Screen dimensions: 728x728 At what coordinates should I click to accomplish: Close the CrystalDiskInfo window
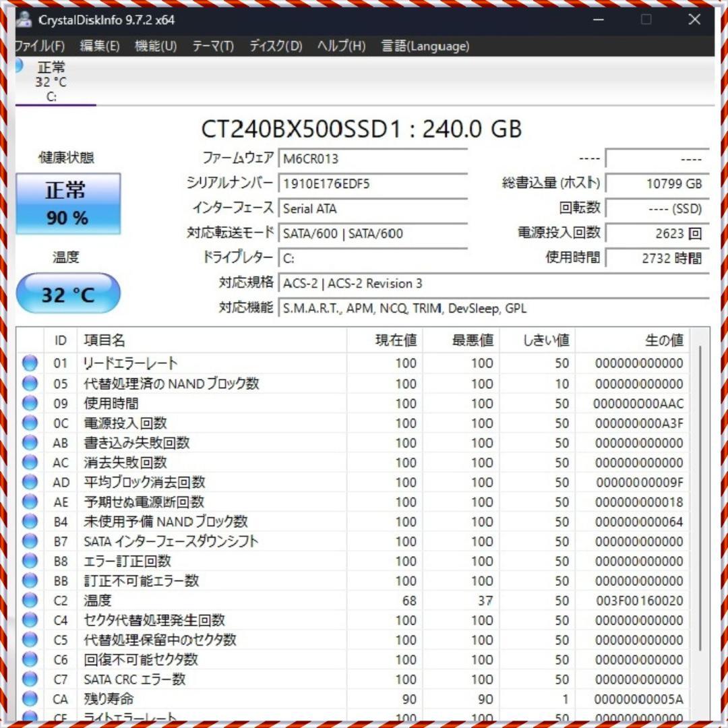pos(694,19)
